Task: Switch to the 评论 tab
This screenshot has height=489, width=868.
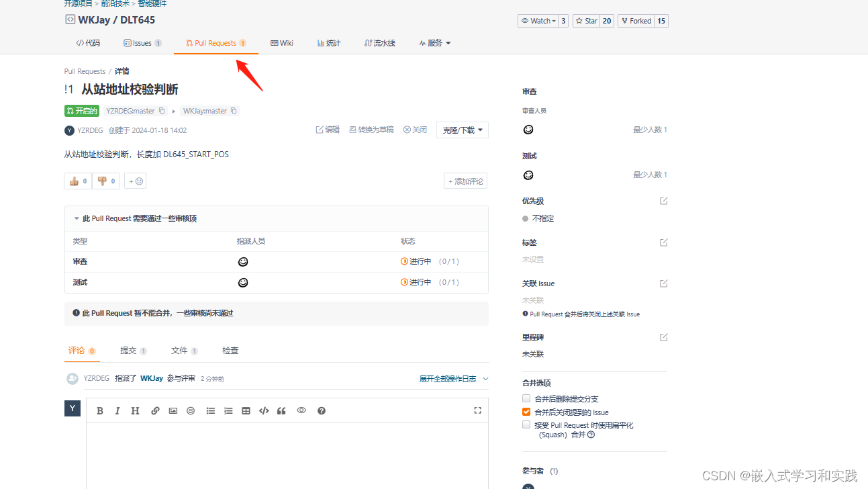Action: click(x=82, y=351)
